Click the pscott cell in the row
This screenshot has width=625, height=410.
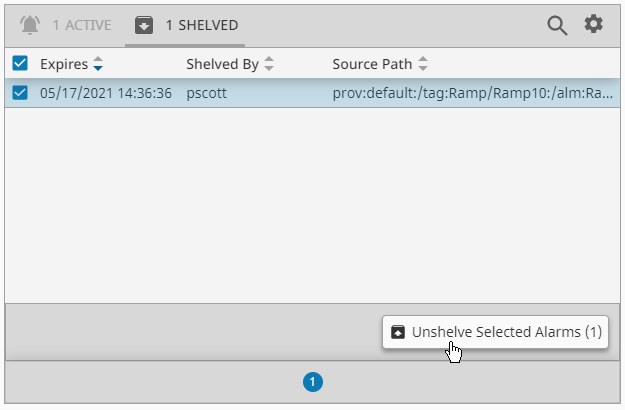pyautogui.click(x=206, y=94)
